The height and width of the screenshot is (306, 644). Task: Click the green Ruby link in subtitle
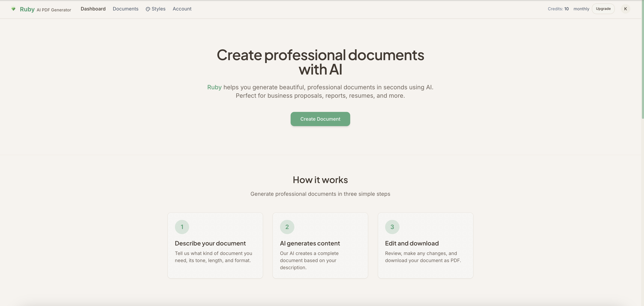tap(214, 87)
